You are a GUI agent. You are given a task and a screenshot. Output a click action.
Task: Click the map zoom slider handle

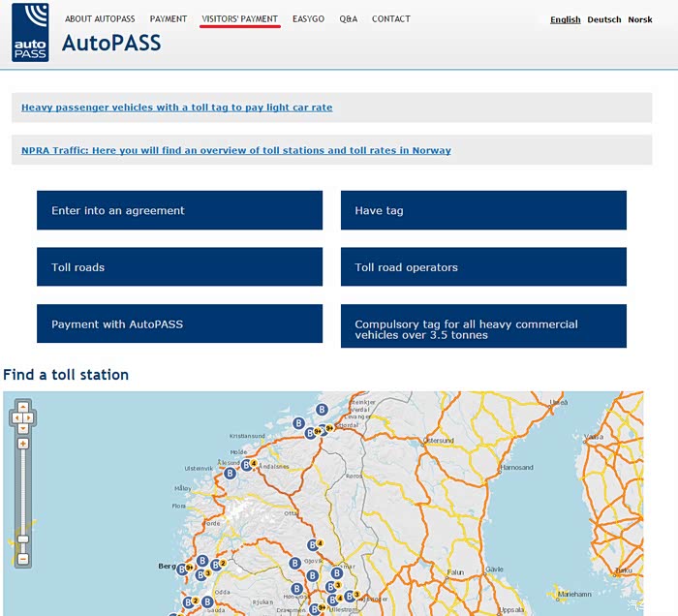(23, 539)
